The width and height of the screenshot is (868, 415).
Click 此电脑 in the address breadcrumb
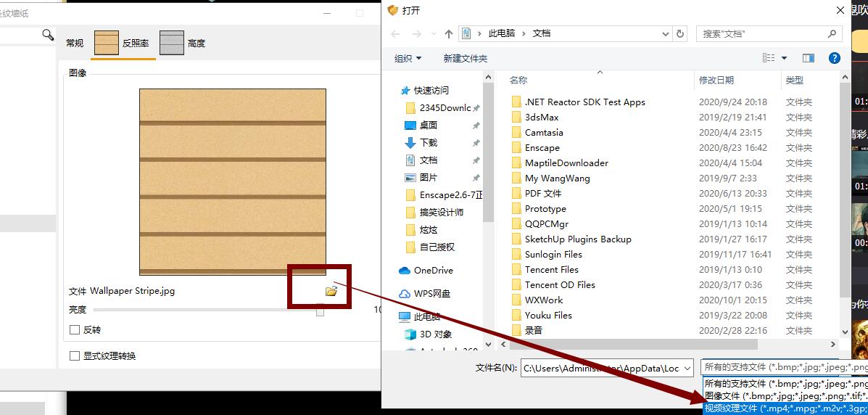502,33
